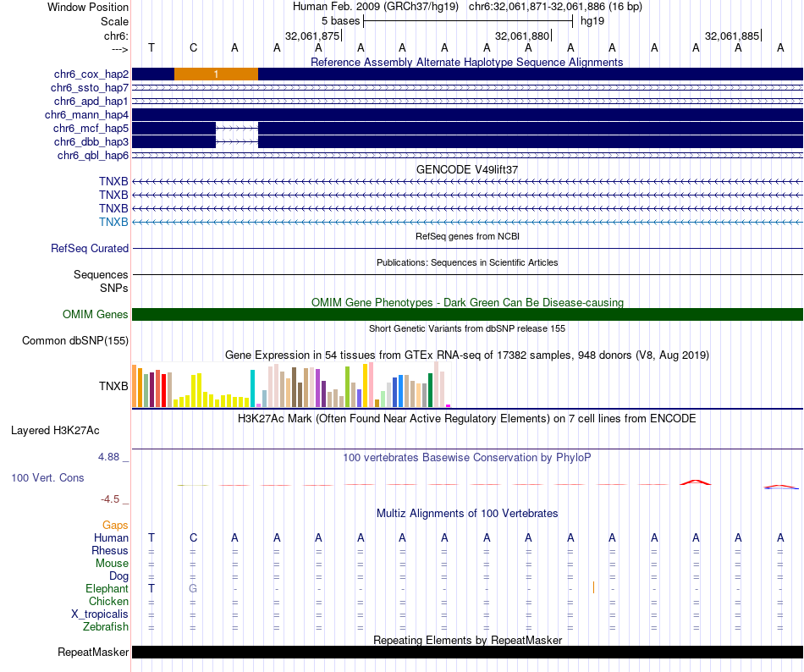Click the light-blue TNXB transcript label

(x=114, y=222)
